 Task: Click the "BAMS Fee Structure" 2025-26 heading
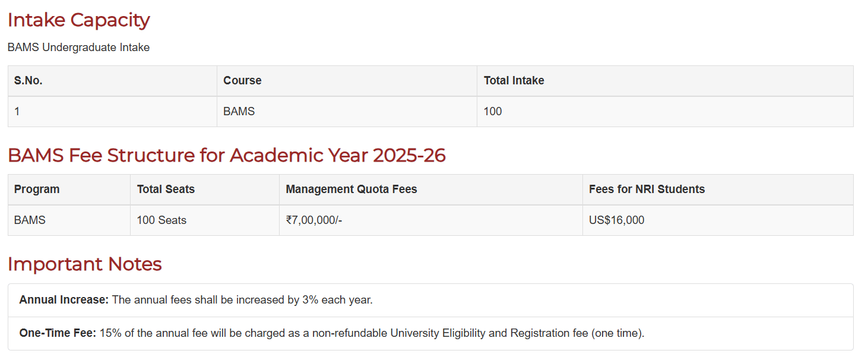(x=226, y=156)
